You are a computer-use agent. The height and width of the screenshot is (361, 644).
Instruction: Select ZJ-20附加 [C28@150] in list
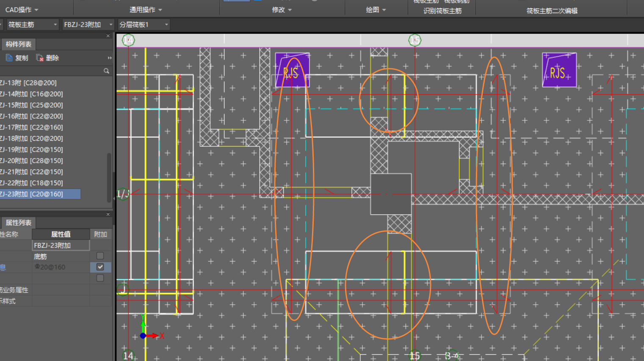point(31,161)
